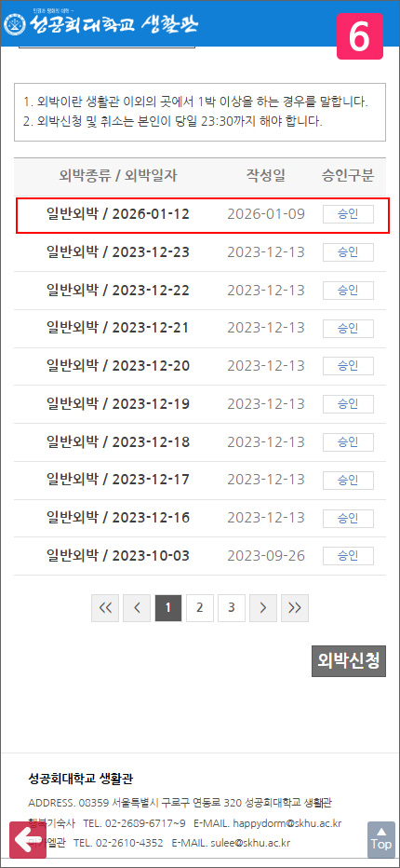Select page 3 in pagination

232,608
